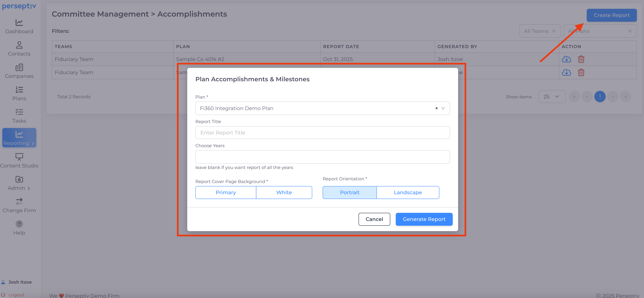Open Contacts person icon
Viewport: 644px width, 298px height.
[x=19, y=45]
